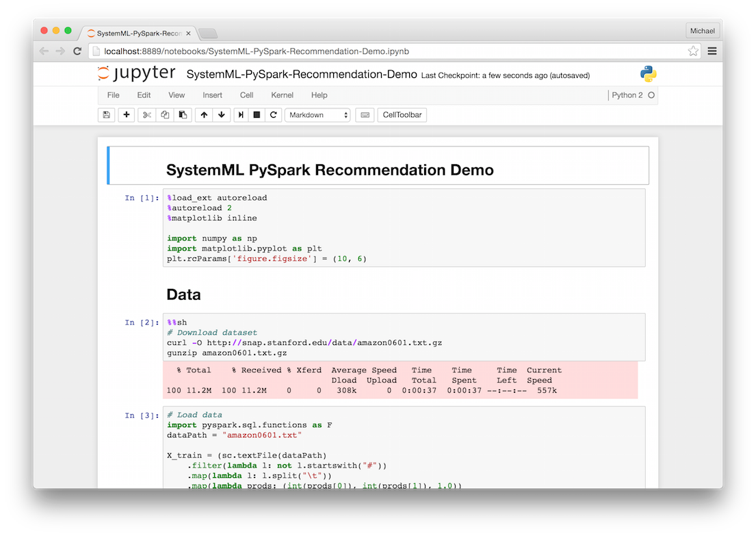This screenshot has height=536, width=756.
Task: Click the CellToolbar button
Action: (402, 115)
